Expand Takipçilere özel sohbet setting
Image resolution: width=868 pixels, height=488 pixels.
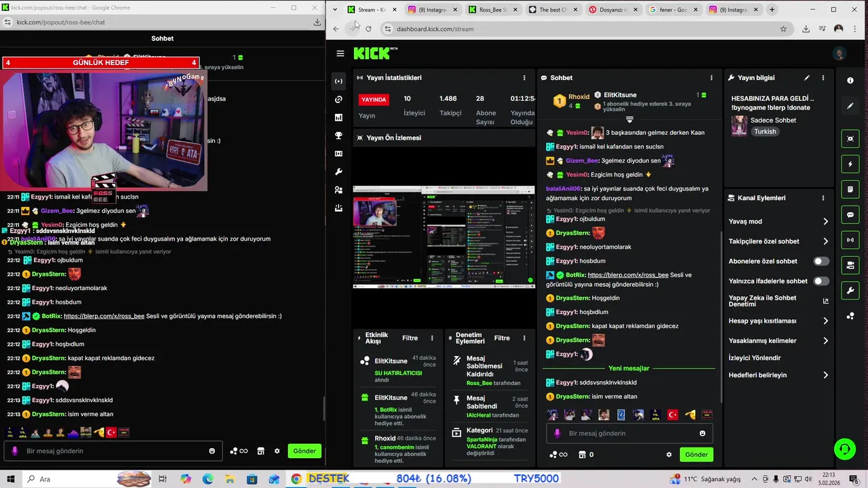click(x=778, y=241)
